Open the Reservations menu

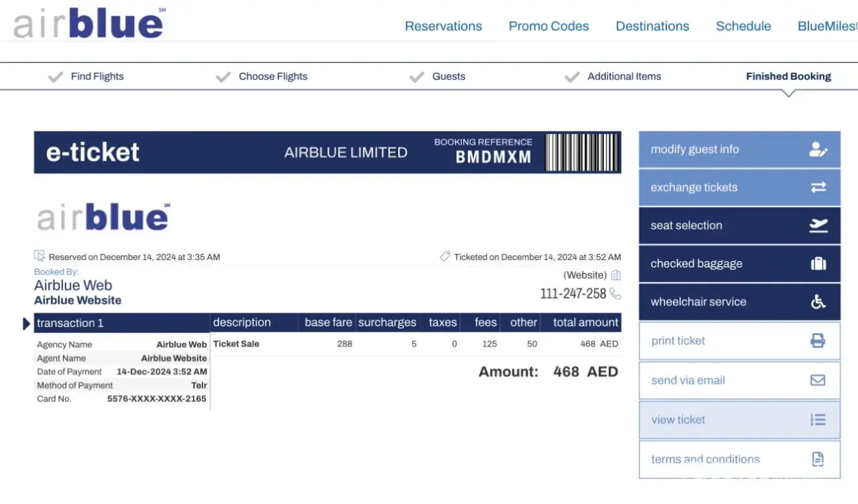(x=443, y=26)
